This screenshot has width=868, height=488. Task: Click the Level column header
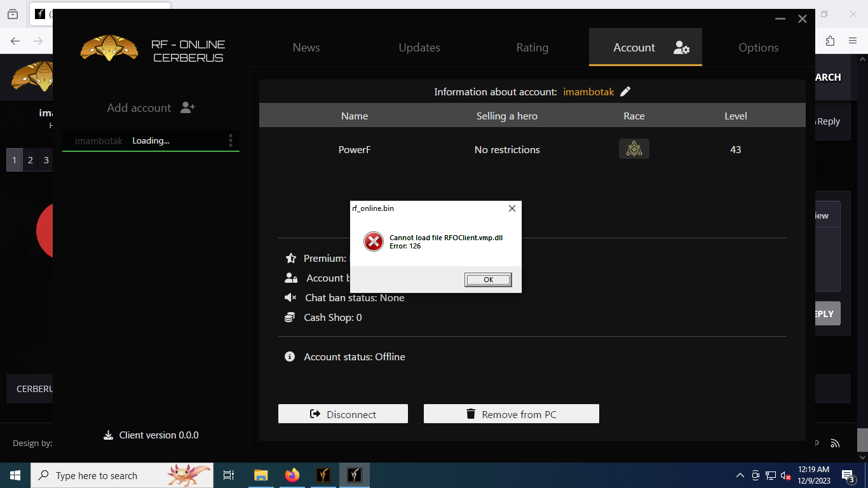coord(736,116)
